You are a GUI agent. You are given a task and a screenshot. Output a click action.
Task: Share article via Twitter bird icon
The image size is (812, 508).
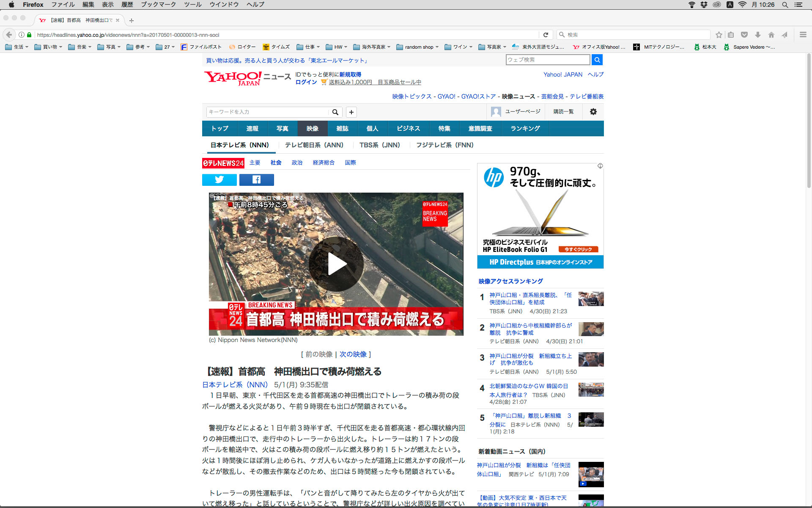click(x=219, y=180)
